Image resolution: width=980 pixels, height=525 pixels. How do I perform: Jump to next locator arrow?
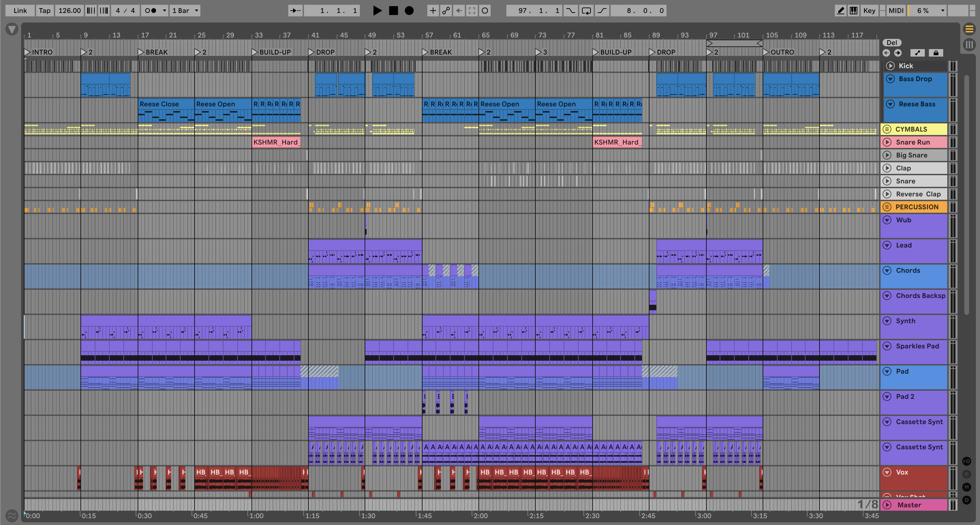coord(898,53)
